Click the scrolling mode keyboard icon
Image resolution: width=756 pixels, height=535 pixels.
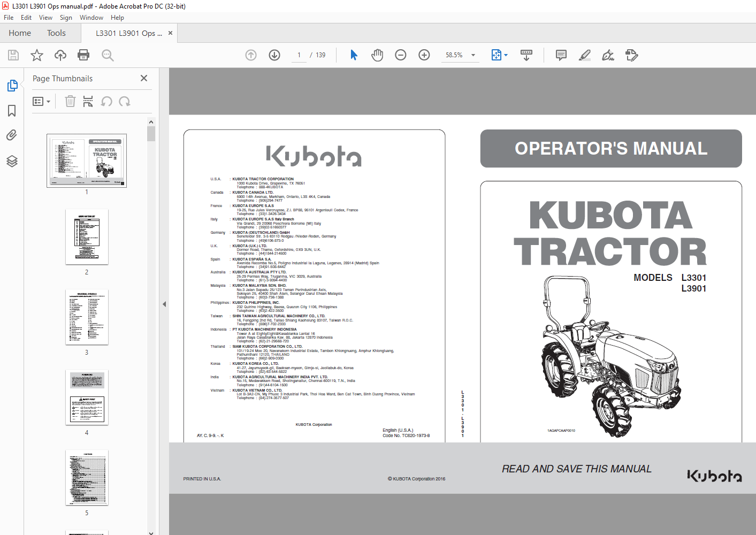pyautogui.click(x=526, y=55)
